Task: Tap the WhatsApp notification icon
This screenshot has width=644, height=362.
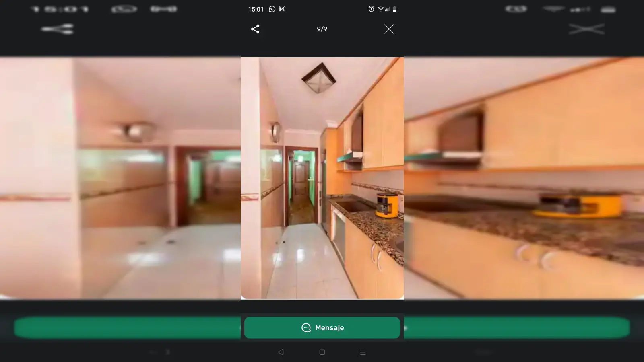Action: [272, 9]
